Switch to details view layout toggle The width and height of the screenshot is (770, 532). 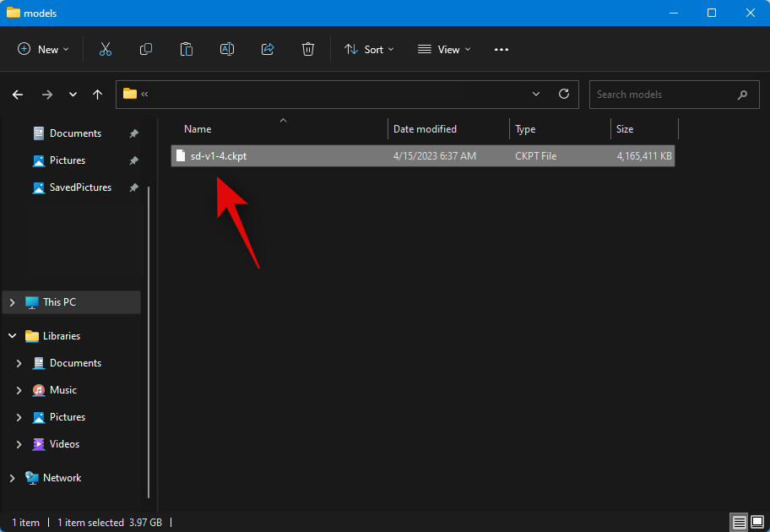point(738,522)
